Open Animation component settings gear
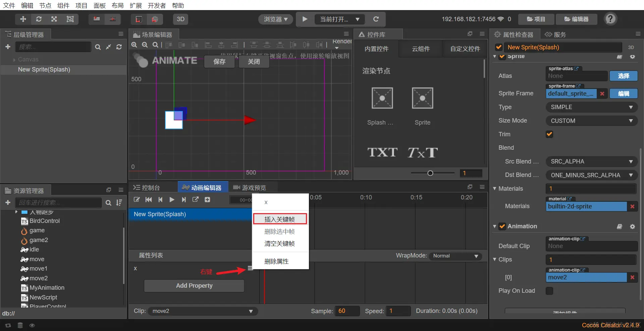Image resolution: width=644 pixels, height=331 pixels. (x=633, y=227)
